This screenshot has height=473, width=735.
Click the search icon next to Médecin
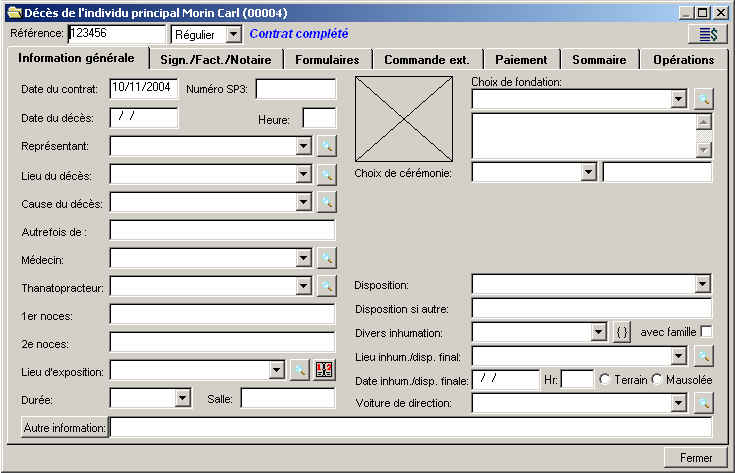pyautogui.click(x=326, y=258)
